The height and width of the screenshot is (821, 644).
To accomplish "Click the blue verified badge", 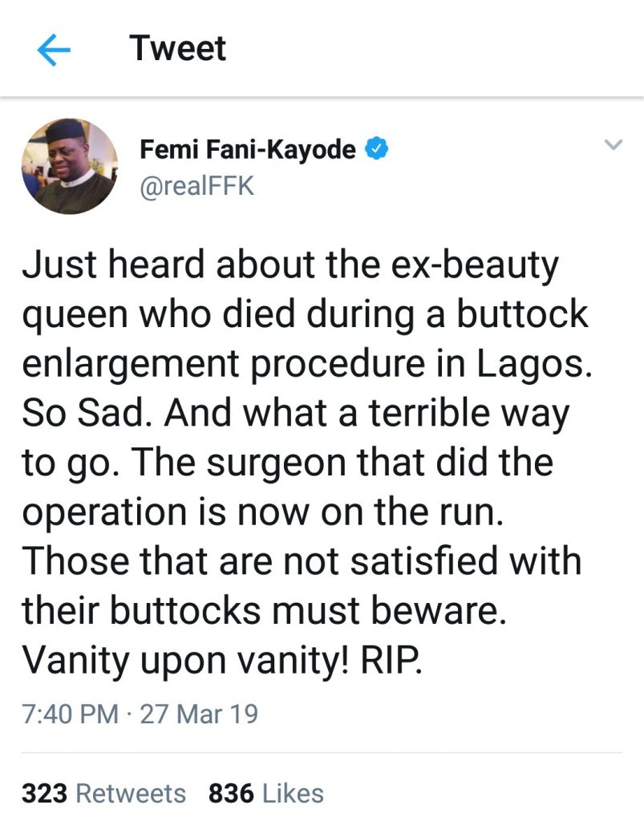I will point(378,149).
